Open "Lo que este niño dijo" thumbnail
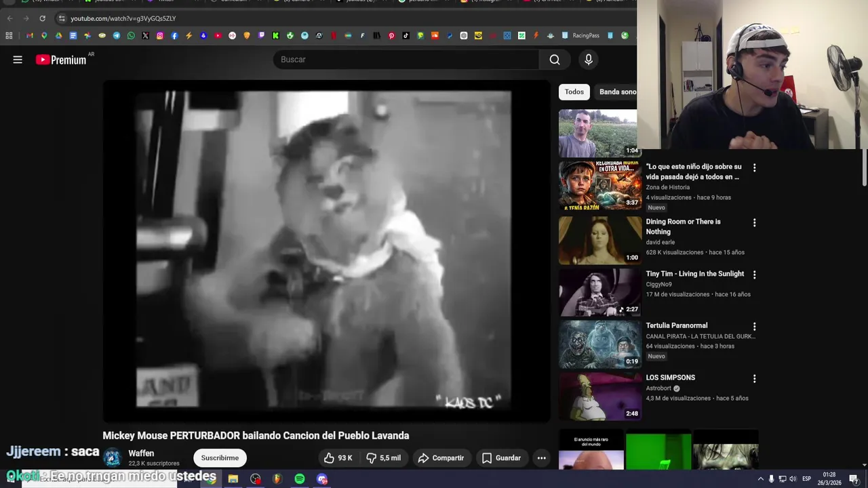Screen dimensions: 868x488 pyautogui.click(x=600, y=186)
